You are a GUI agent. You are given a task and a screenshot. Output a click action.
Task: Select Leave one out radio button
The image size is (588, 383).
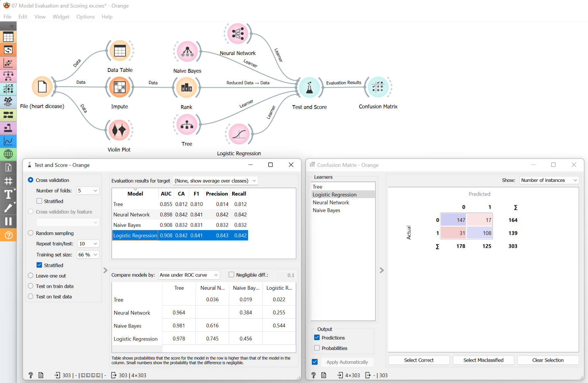click(x=31, y=276)
